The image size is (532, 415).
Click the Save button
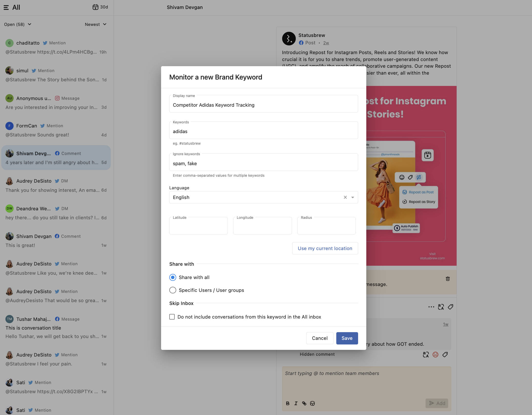[347, 338]
